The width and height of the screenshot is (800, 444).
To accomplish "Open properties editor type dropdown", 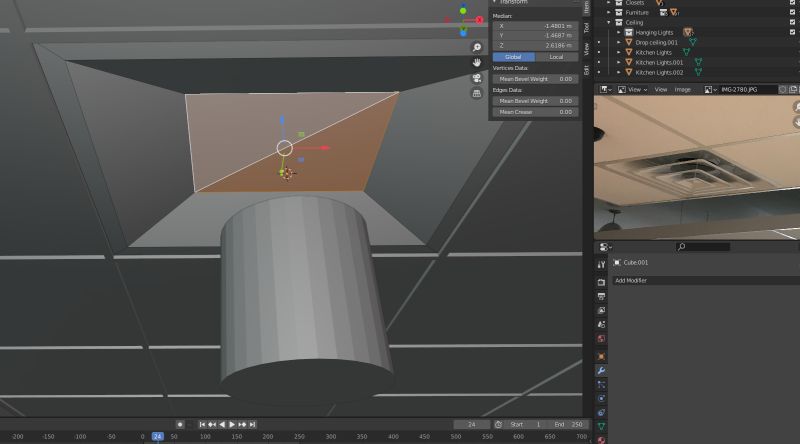I will coord(606,247).
